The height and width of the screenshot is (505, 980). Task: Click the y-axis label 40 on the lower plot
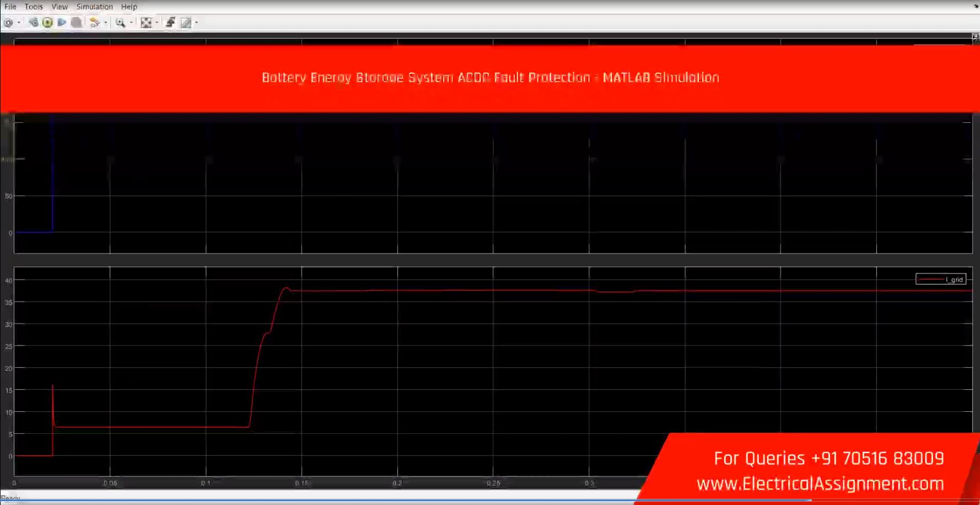click(x=8, y=281)
